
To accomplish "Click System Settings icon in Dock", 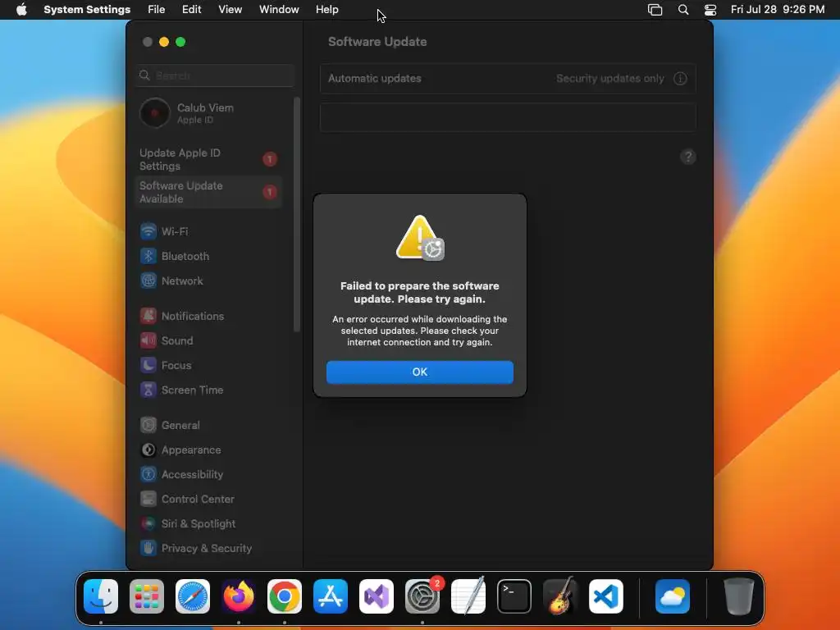I will (422, 596).
